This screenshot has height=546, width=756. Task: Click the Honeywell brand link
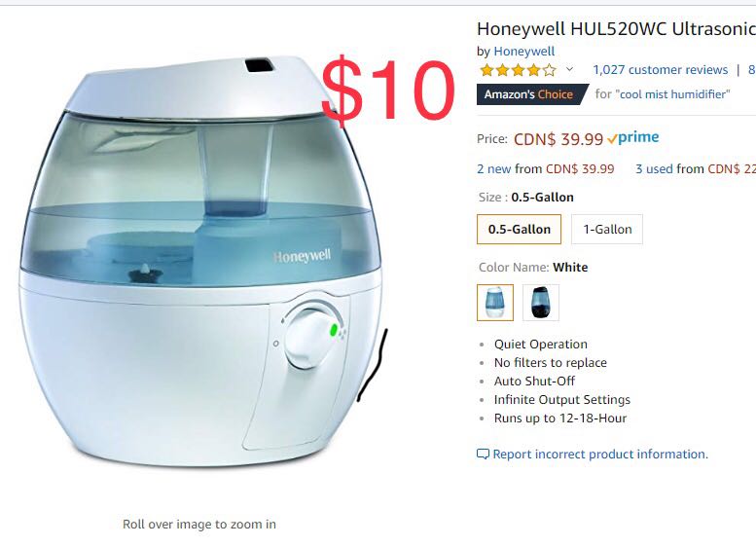tap(524, 52)
